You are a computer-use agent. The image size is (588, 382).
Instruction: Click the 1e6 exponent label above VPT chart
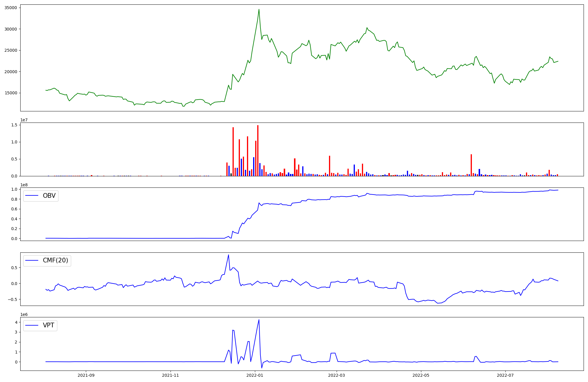[x=24, y=315]
